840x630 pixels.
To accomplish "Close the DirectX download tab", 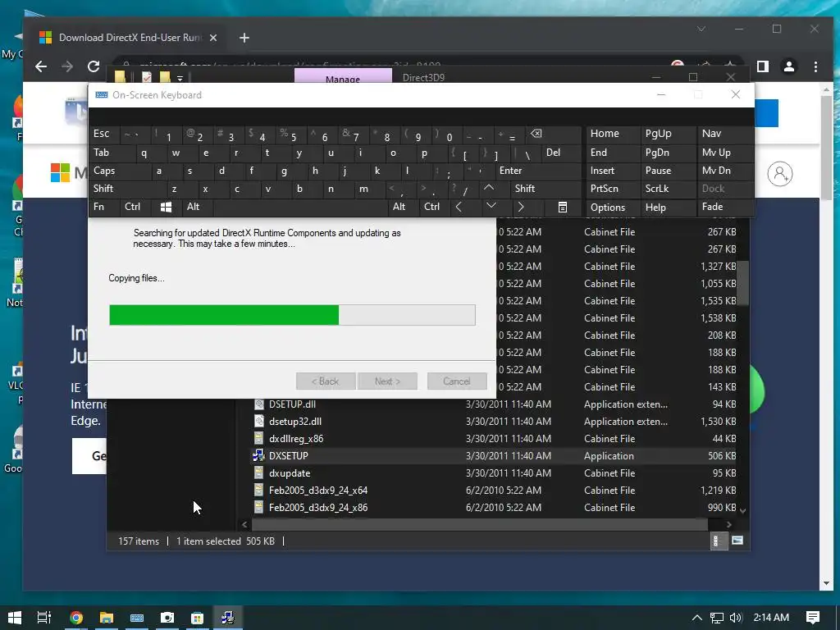I will 213,38.
